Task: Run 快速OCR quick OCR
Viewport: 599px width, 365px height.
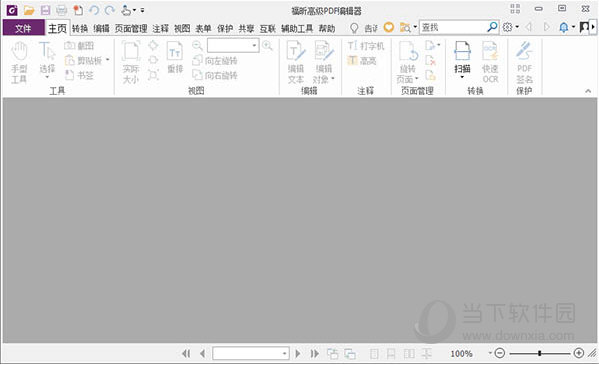Action: click(490, 62)
